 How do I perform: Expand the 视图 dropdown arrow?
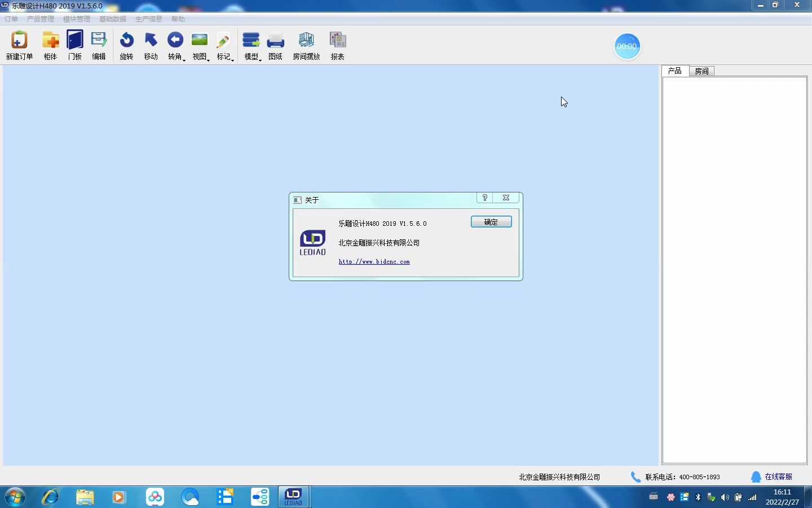click(209, 59)
